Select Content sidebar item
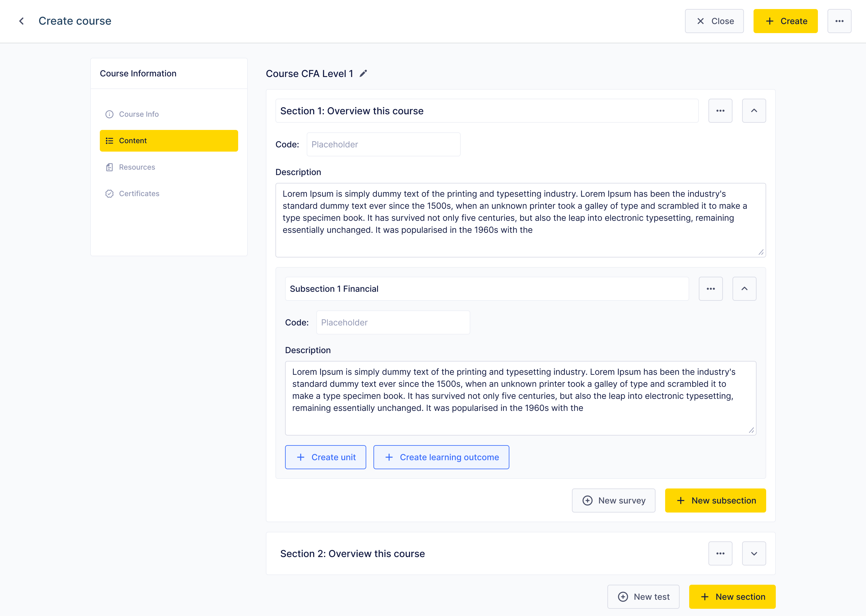866x616 pixels. (169, 141)
